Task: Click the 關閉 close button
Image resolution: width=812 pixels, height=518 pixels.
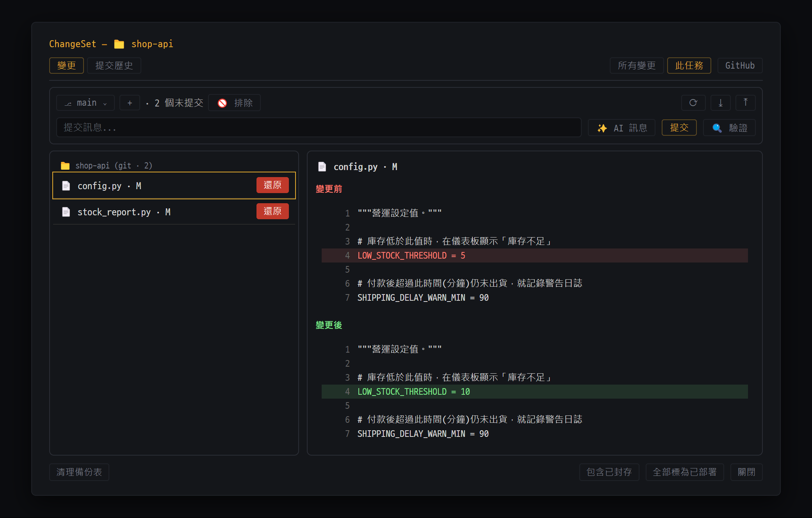Action: click(746, 472)
